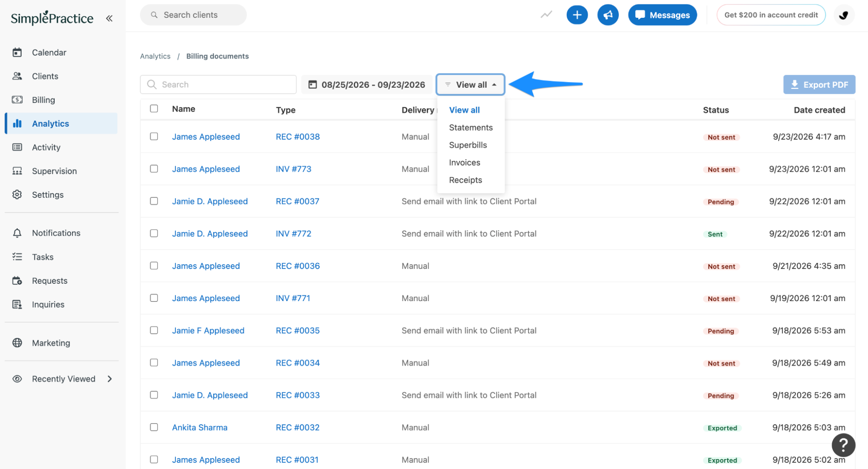Image resolution: width=868 pixels, height=469 pixels.
Task: Click the blue plus create button
Action: (577, 15)
